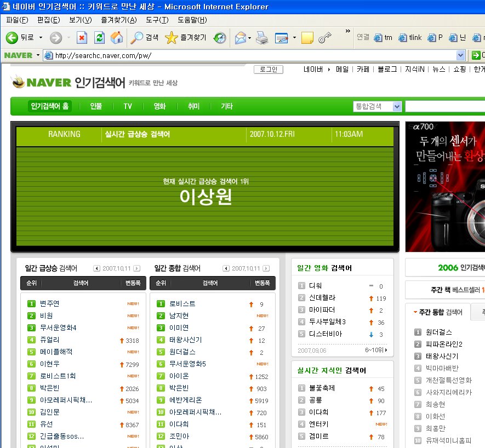Image resolution: width=485 pixels, height=448 pixels.
Task: Click the yellow note icon in the toolbar
Action: [x=307, y=38]
